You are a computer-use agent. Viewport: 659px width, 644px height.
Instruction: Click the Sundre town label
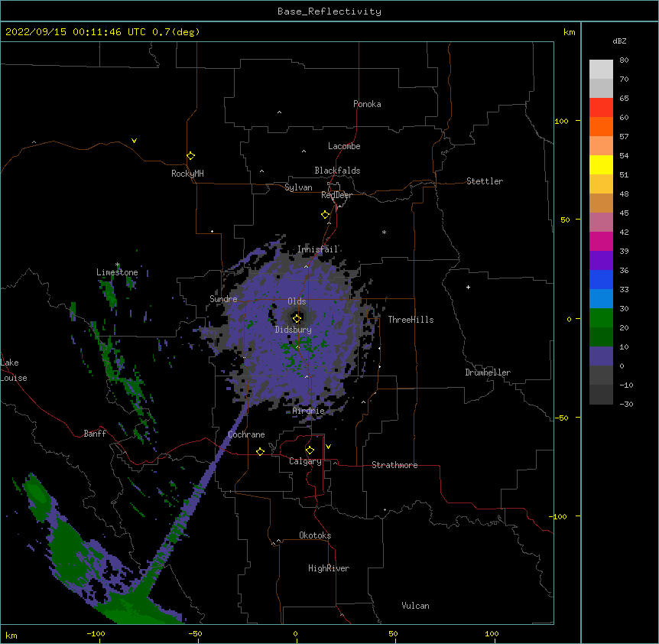223,299
